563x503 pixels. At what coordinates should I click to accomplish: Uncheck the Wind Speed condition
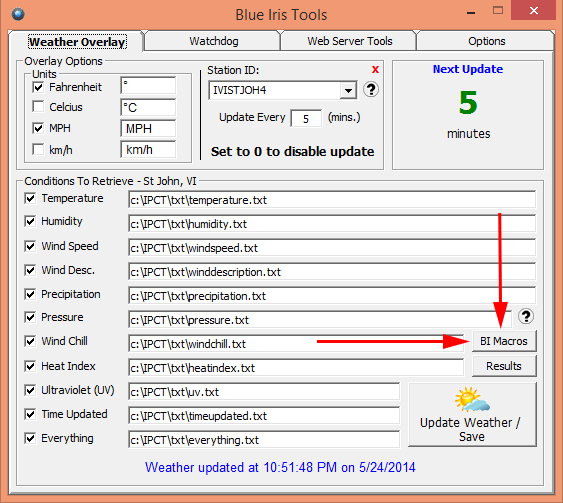[30, 246]
